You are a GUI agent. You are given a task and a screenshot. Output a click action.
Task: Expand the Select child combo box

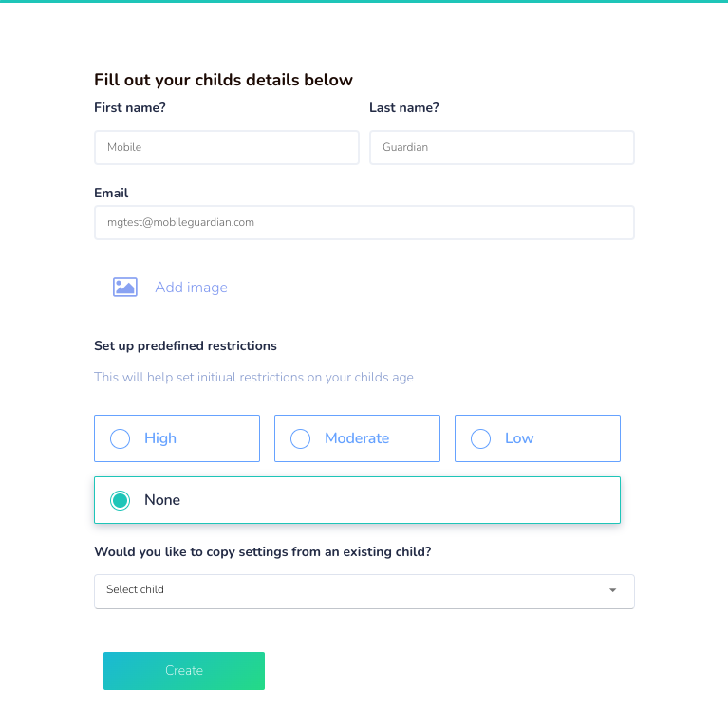364,591
